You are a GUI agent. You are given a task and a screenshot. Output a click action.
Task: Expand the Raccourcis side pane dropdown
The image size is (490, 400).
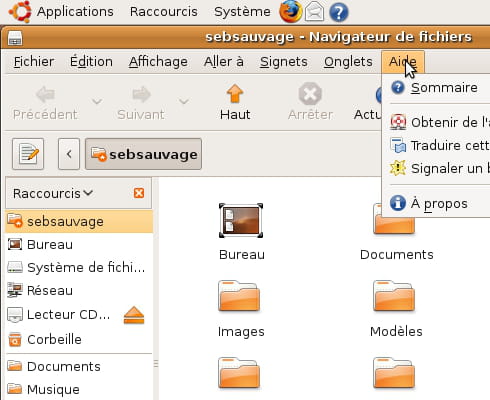point(53,193)
